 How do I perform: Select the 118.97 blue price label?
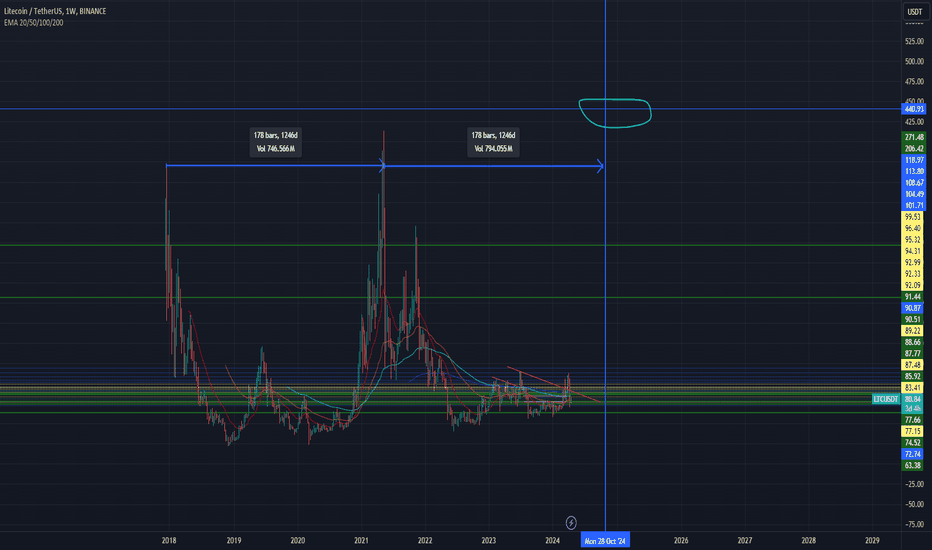914,160
